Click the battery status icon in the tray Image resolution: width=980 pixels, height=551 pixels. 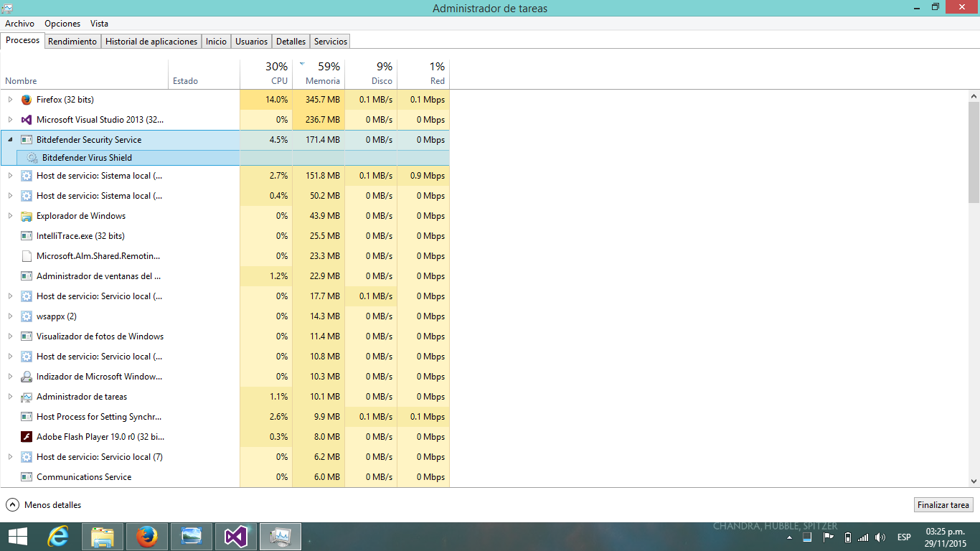(x=847, y=537)
